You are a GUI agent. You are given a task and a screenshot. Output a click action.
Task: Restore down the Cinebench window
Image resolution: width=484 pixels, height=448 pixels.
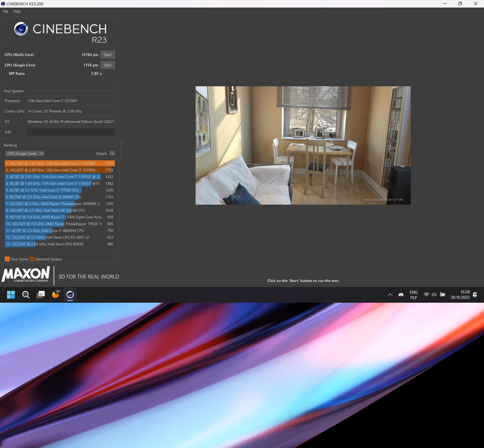tap(460, 4)
